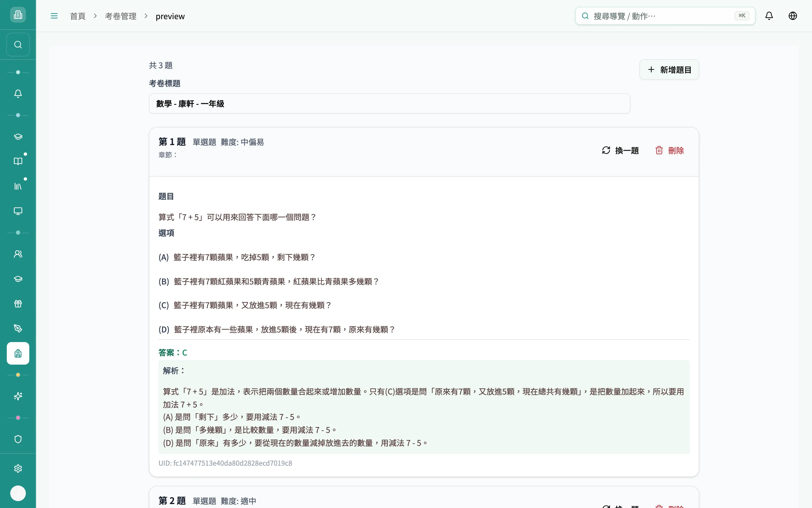Screen dimensions: 812x508
Task: Click the 答案：C text
Action: click(173, 353)
